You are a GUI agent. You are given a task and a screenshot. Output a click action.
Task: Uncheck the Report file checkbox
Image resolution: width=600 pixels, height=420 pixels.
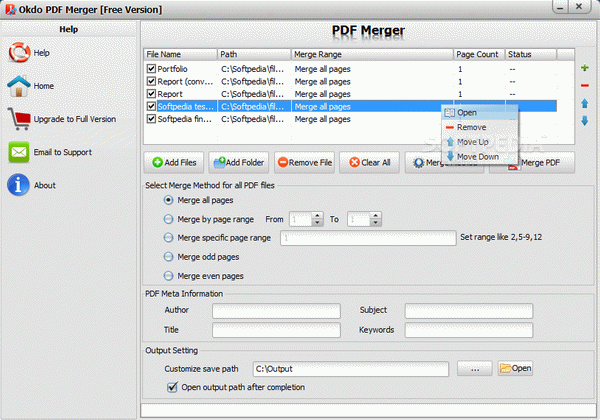[151, 94]
